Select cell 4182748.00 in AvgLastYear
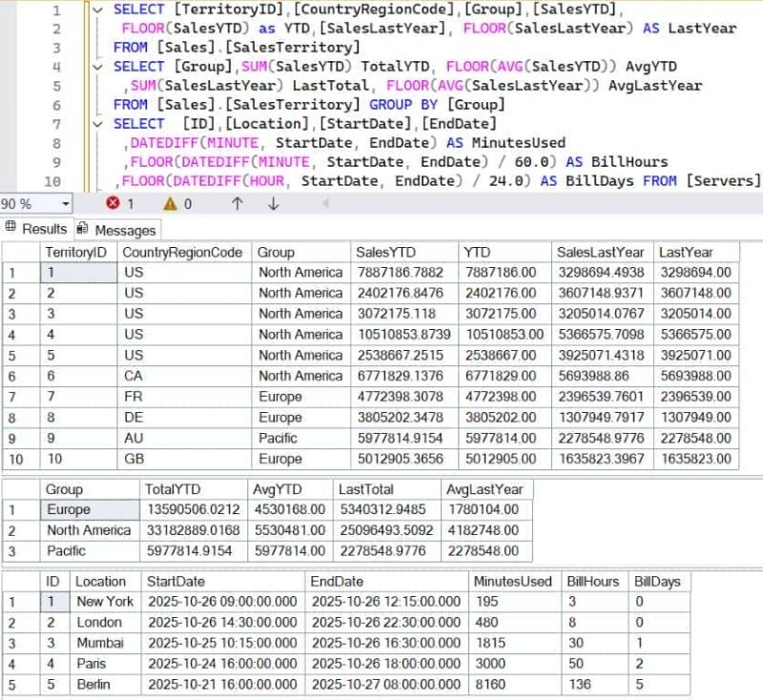Image resolution: width=763 pixels, height=700 pixels. coord(486,530)
